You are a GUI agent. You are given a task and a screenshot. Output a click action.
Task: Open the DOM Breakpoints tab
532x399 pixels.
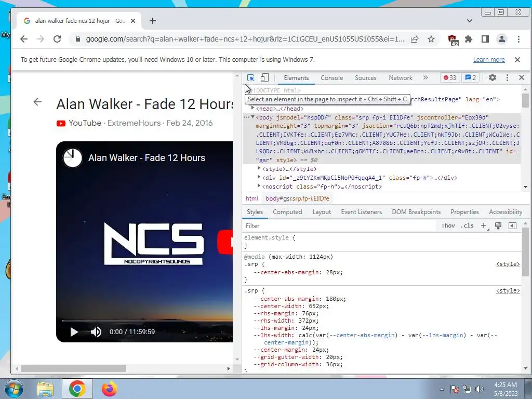click(416, 212)
